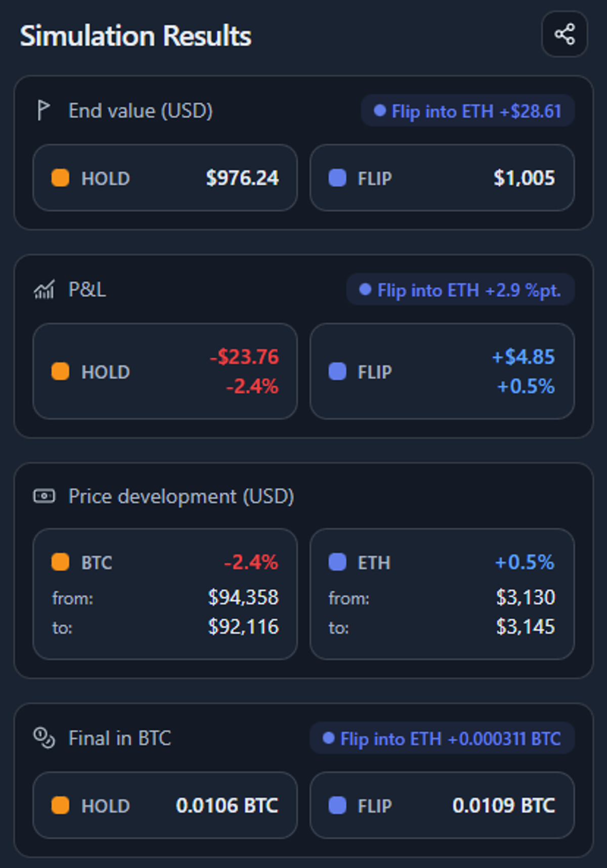Click orange HOLD swatch in End value card
Screen dimensions: 607x868
(x=60, y=178)
